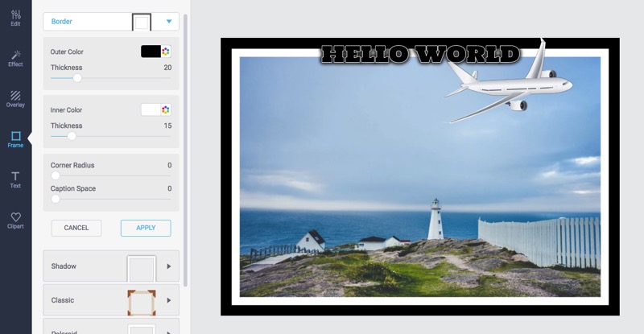Click the black Outer Color swatch
Image resolution: width=644 pixels, height=334 pixels.
[x=151, y=52]
